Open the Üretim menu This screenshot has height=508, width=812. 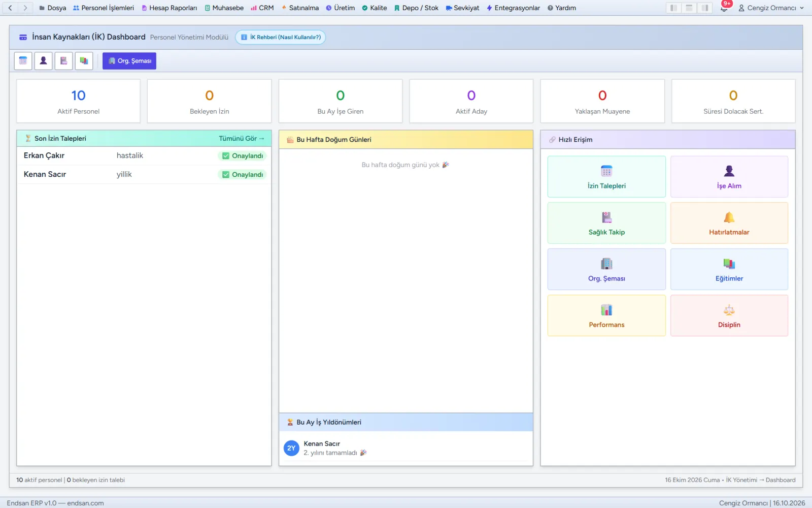[x=341, y=8]
